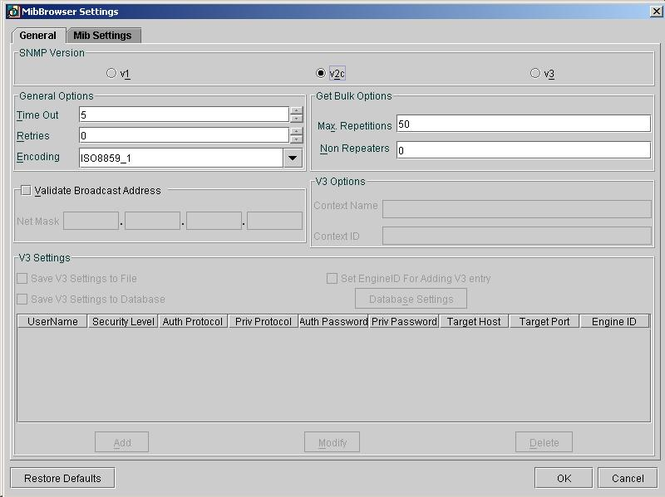
Task: Click the Target Host column header
Action: 474,321
